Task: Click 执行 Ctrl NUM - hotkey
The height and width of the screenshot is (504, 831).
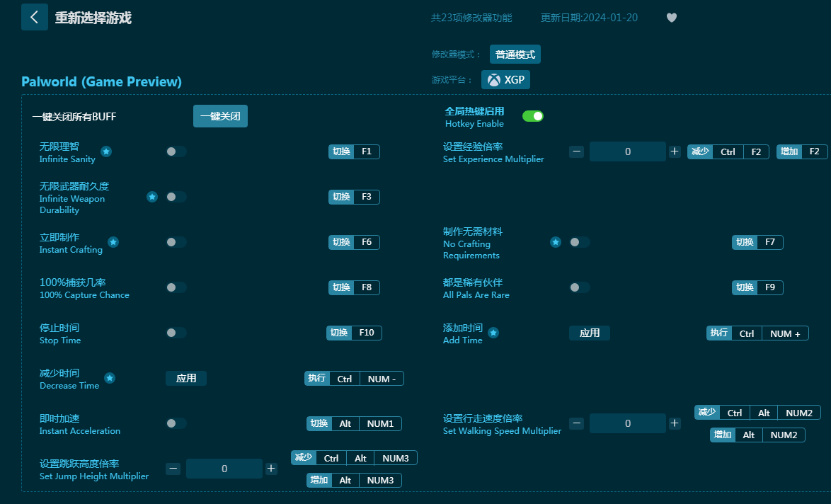Action: pyautogui.click(x=354, y=379)
